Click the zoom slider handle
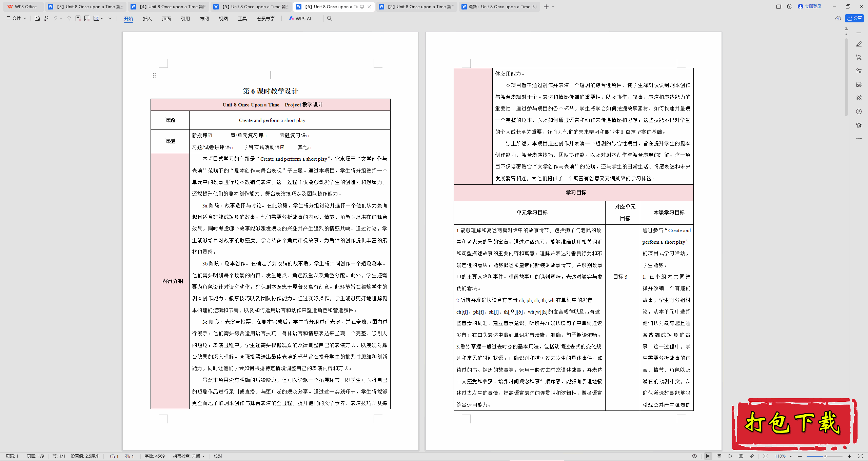 tap(825, 456)
